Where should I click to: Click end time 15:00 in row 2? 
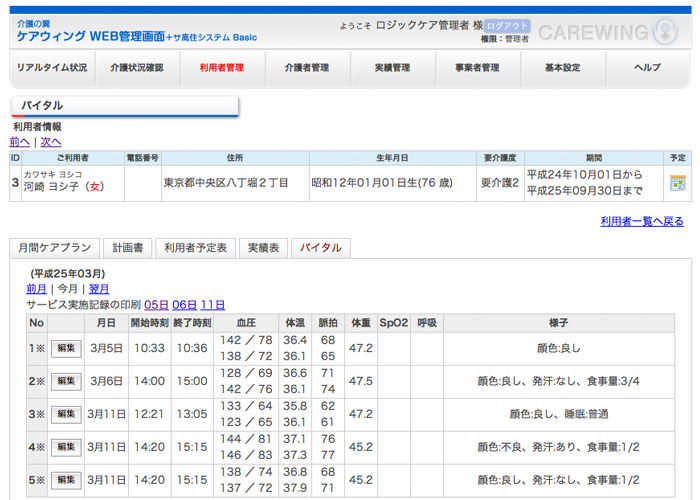coord(192,382)
